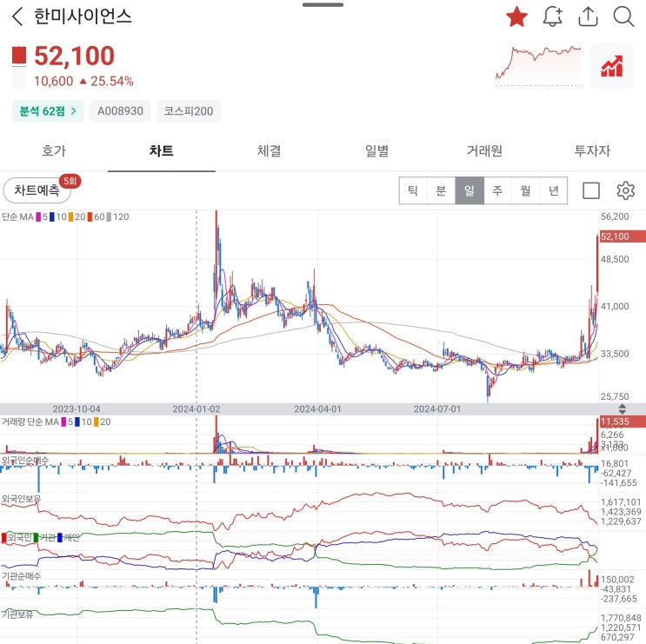The height and width of the screenshot is (644, 646).
Task: Tap the gray MA 120 swatch
Action: pos(109,217)
